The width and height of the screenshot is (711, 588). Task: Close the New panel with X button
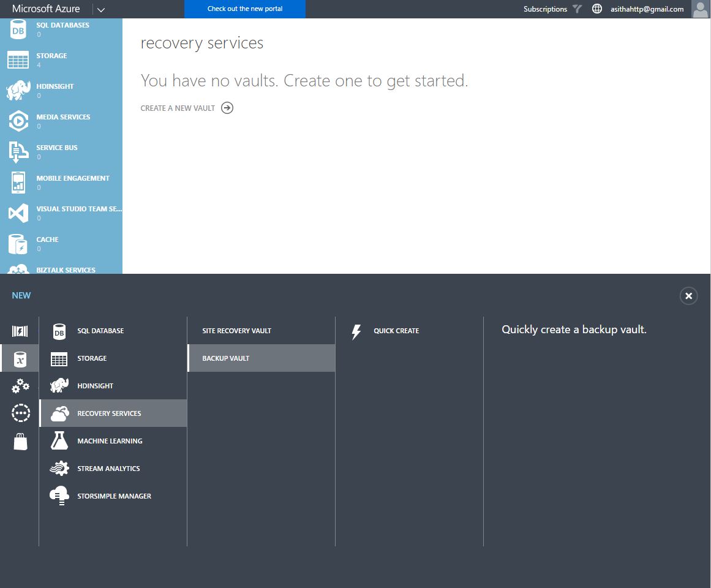(688, 296)
